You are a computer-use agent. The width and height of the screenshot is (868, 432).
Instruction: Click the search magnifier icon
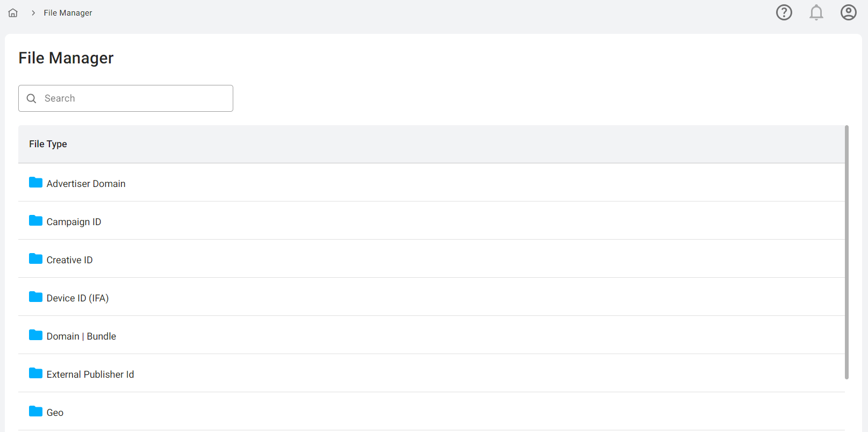pos(32,98)
